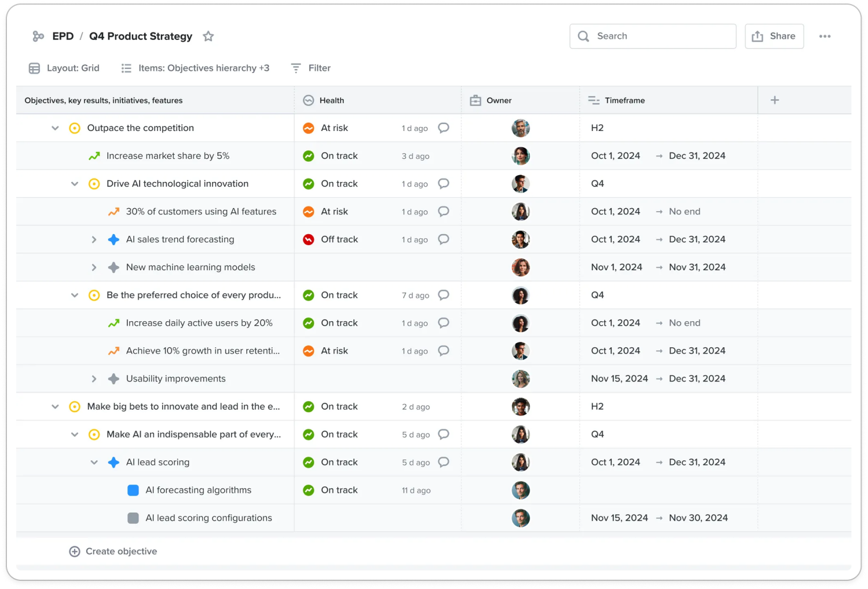Click blue square icon for AI forecasting algorithms
Image resolution: width=868 pixels, height=589 pixels.
pyautogui.click(x=133, y=490)
